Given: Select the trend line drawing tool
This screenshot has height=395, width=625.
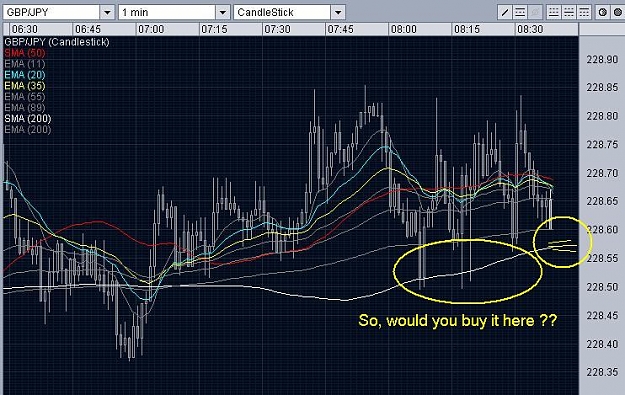Looking at the screenshot, I should [505, 12].
